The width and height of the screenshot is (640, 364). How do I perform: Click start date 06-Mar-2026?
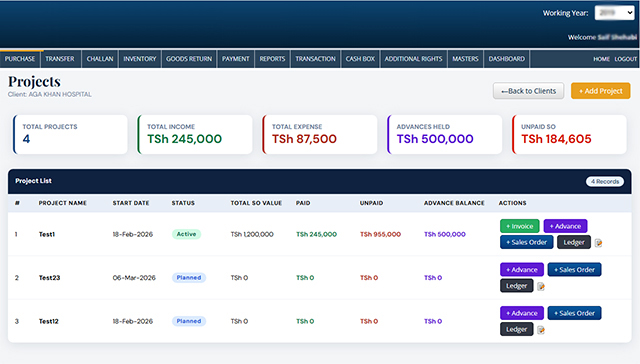pos(134,277)
